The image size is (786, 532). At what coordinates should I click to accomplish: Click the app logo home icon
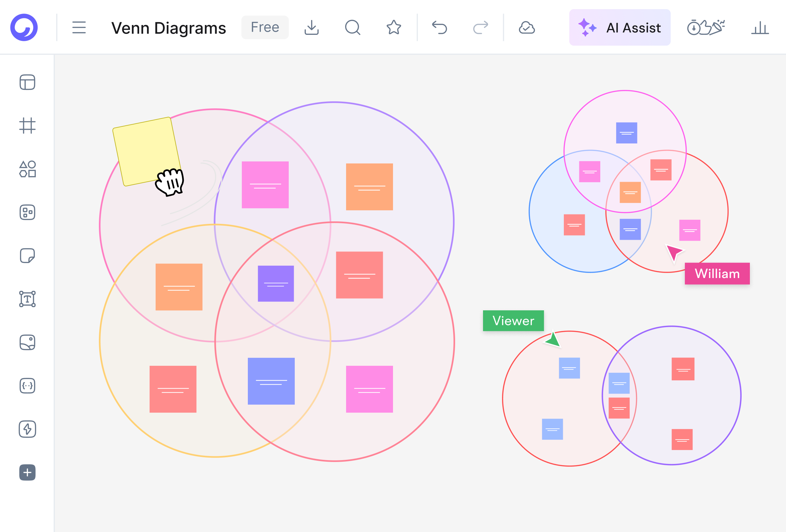pos(24,27)
